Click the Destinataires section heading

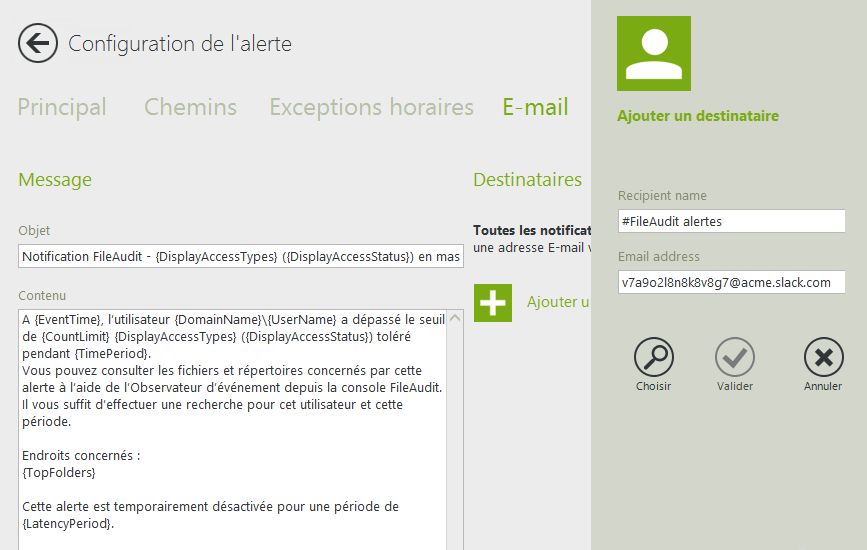point(527,180)
